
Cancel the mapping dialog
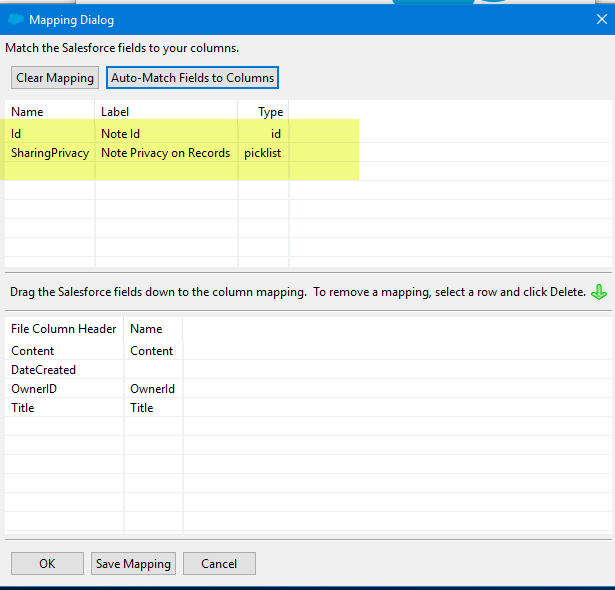point(219,564)
